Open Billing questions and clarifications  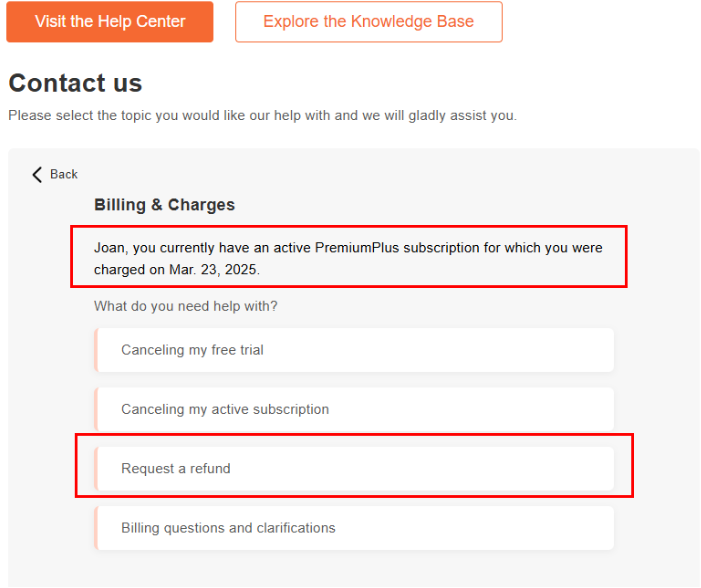point(354,528)
